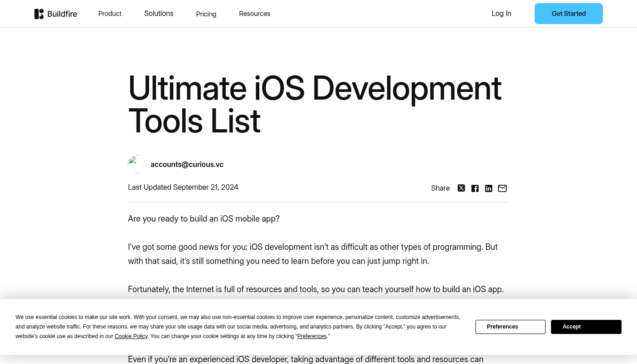Click the Buildfire logo in the header
The width and height of the screenshot is (637, 364).
[x=56, y=14]
